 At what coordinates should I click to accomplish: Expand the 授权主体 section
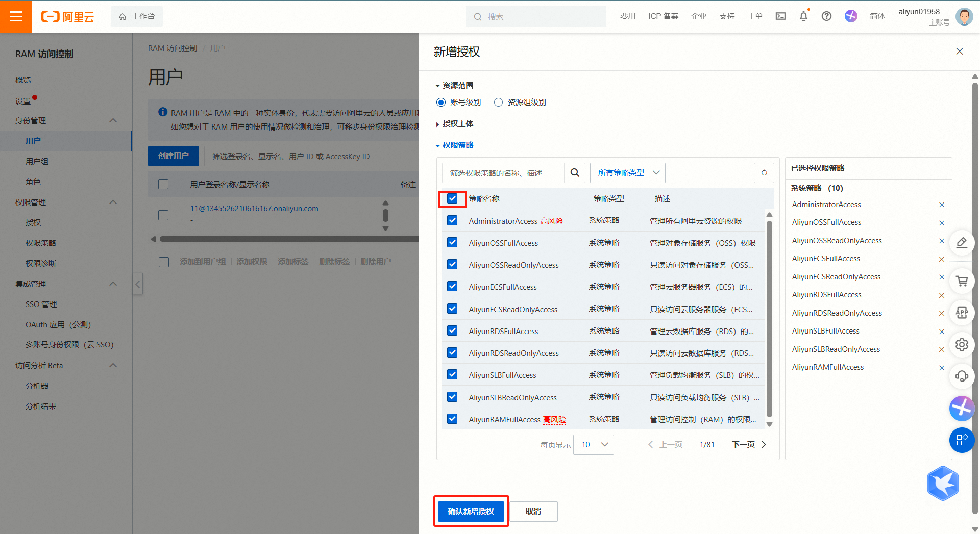pos(454,124)
